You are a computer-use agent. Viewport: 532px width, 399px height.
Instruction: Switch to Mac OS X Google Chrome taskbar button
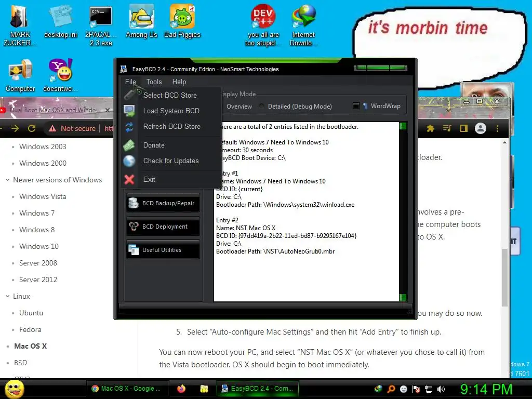click(x=127, y=389)
